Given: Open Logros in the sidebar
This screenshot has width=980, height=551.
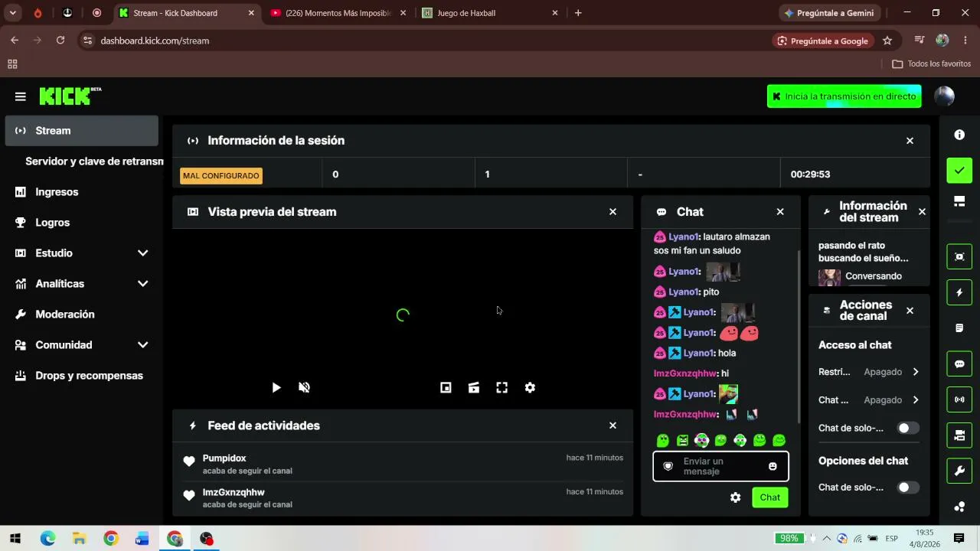Looking at the screenshot, I should click(82, 223).
